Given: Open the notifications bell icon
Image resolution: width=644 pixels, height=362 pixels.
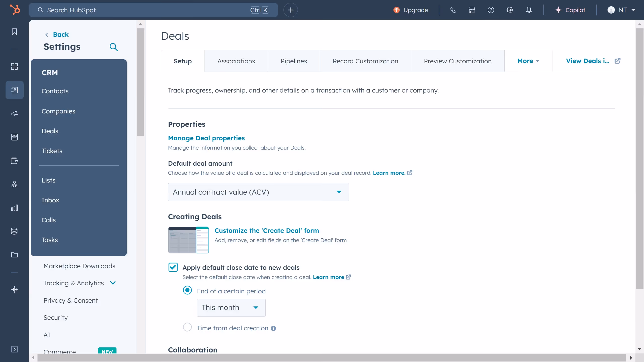Looking at the screenshot, I should 529,10.
